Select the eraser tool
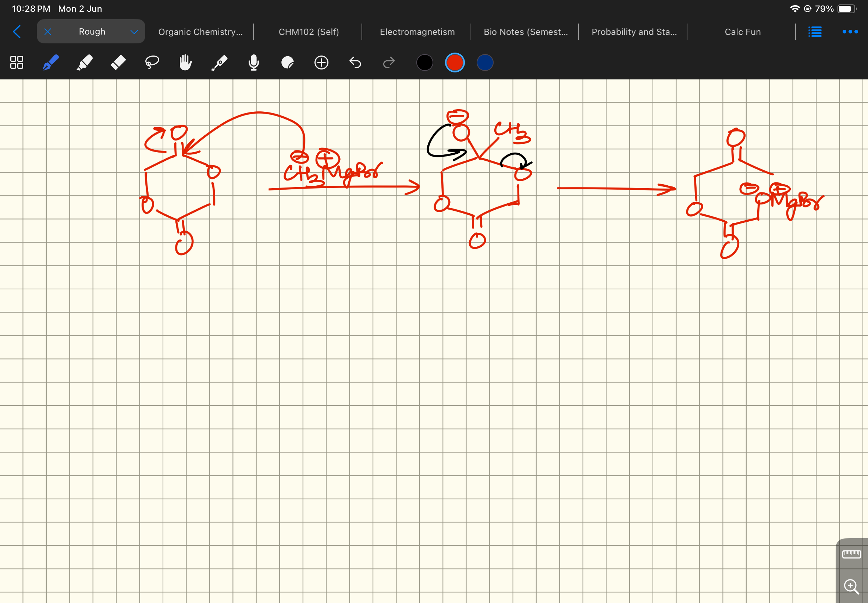This screenshot has height=603, width=868. (x=118, y=63)
